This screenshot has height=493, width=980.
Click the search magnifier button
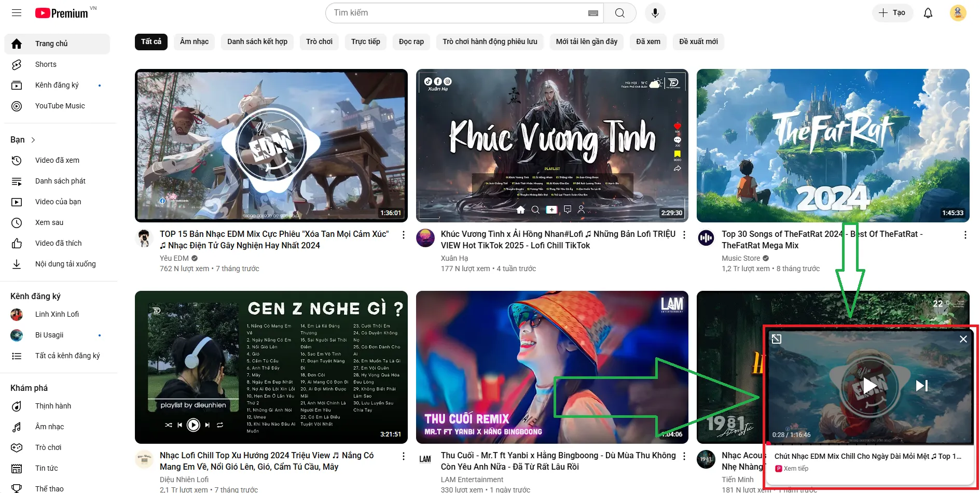point(619,13)
